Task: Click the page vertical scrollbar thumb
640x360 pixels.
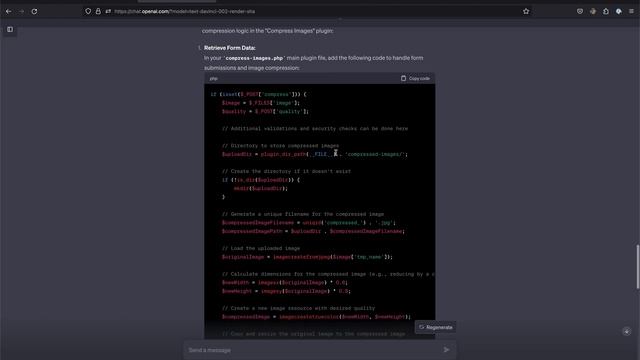Action: click(638, 267)
